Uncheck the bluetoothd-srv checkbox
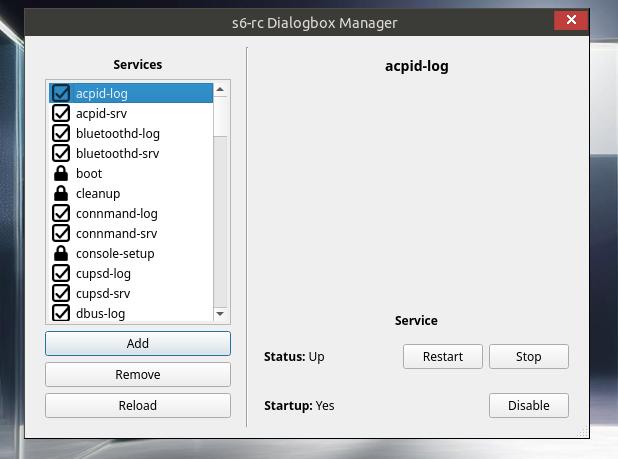Image resolution: width=618 pixels, height=459 pixels. 61,153
